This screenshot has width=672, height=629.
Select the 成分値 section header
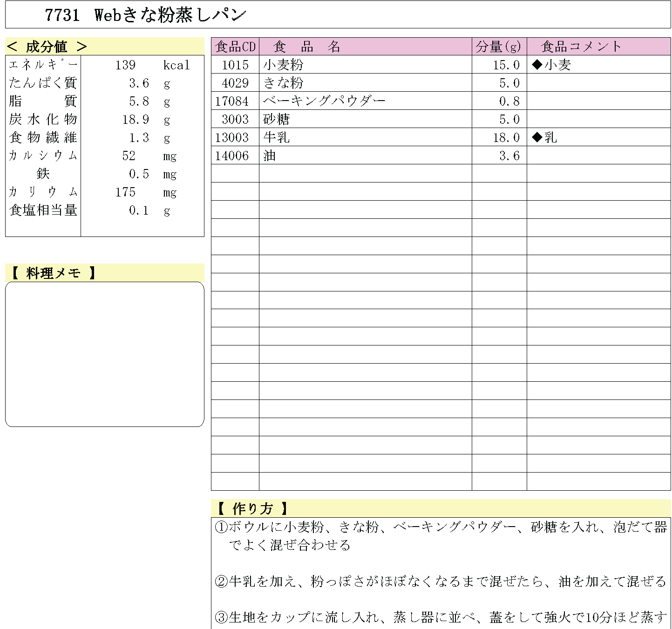(x=47, y=47)
